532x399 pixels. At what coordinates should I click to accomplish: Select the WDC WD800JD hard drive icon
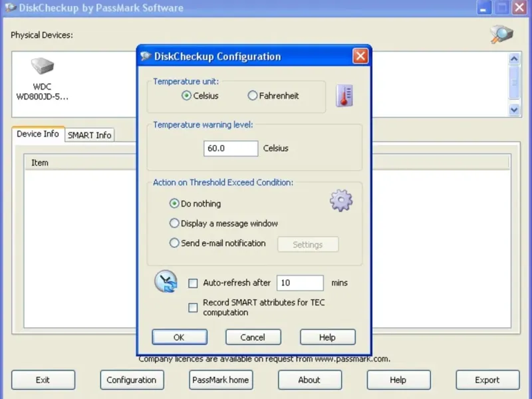point(43,66)
